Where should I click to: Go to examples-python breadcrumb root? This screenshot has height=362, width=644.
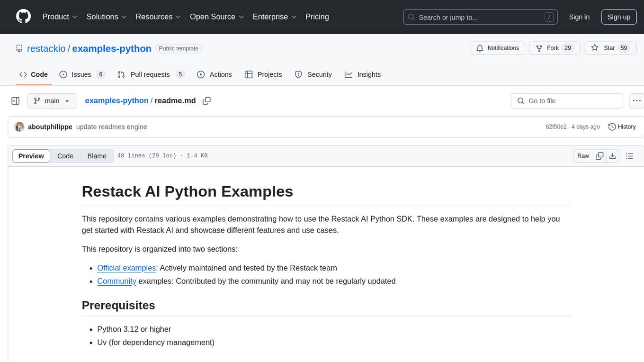click(x=116, y=100)
